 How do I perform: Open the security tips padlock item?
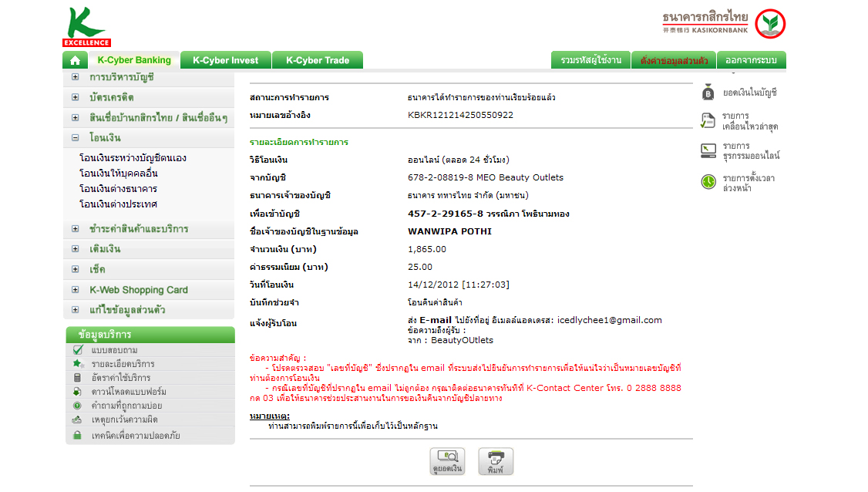pos(78,436)
